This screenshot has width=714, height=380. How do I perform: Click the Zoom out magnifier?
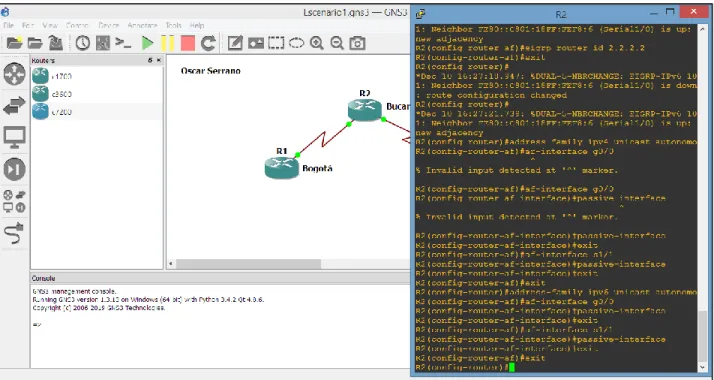[x=337, y=43]
